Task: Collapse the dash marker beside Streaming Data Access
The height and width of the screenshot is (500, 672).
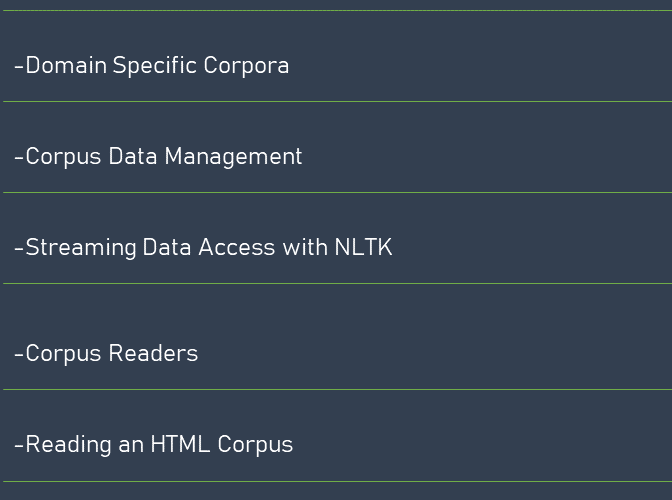Action: point(19,249)
